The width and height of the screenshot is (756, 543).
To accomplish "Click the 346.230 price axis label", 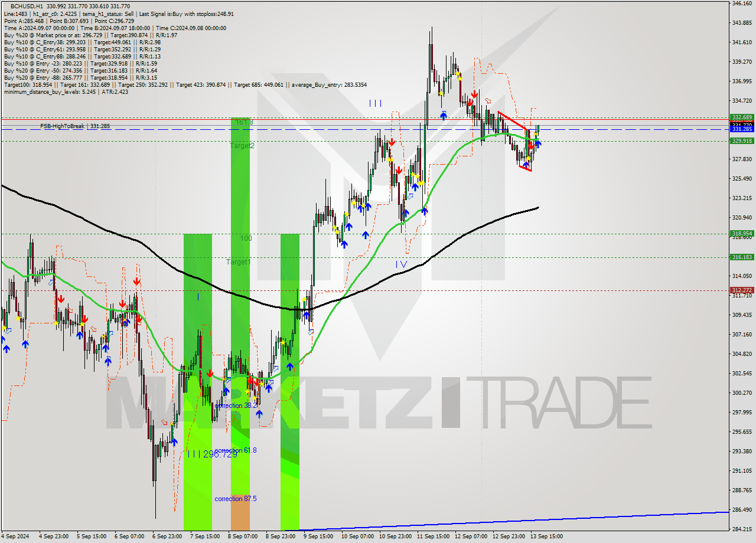I will coord(742,4).
